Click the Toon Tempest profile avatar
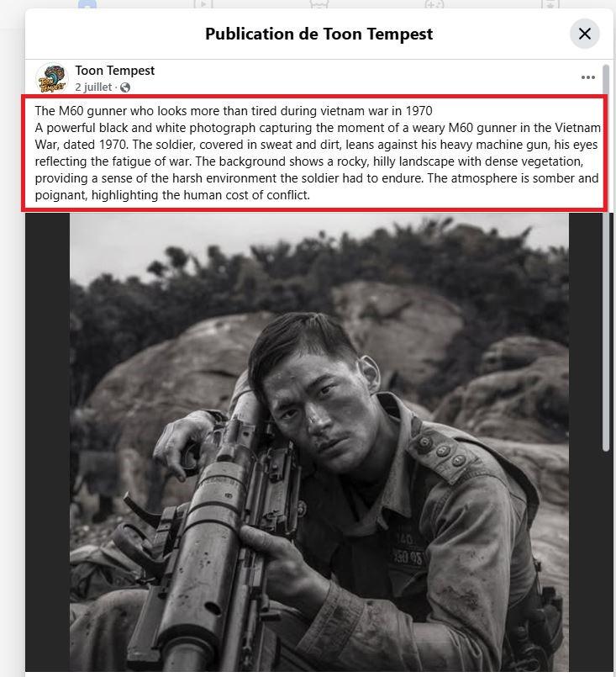 52,78
